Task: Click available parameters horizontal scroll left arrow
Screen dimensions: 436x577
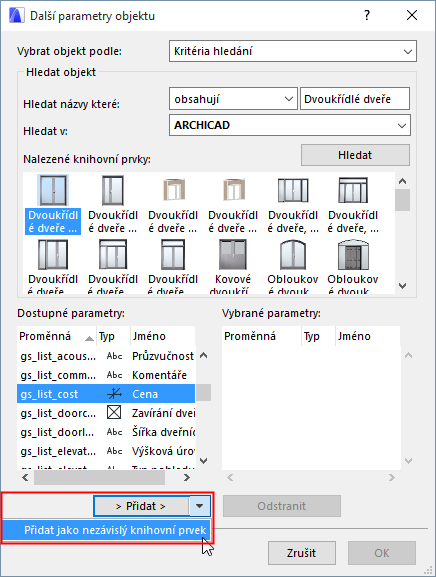Action: coord(25,478)
